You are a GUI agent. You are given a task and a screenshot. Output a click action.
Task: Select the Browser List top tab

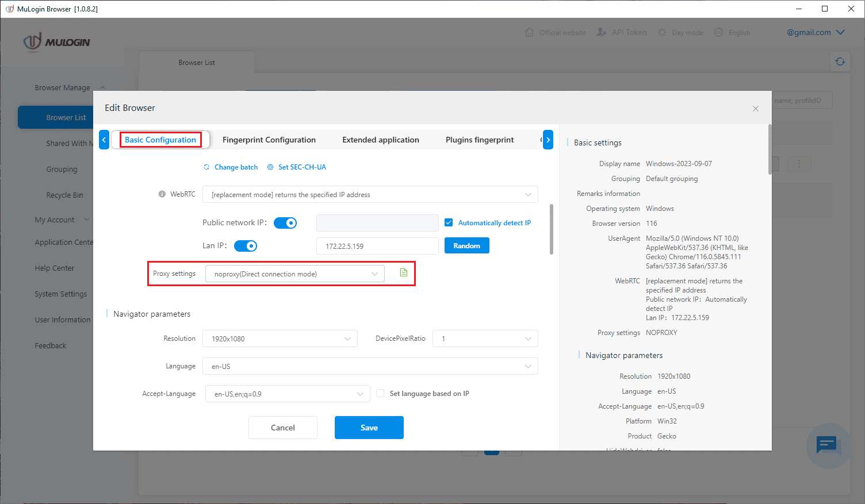coord(197,63)
